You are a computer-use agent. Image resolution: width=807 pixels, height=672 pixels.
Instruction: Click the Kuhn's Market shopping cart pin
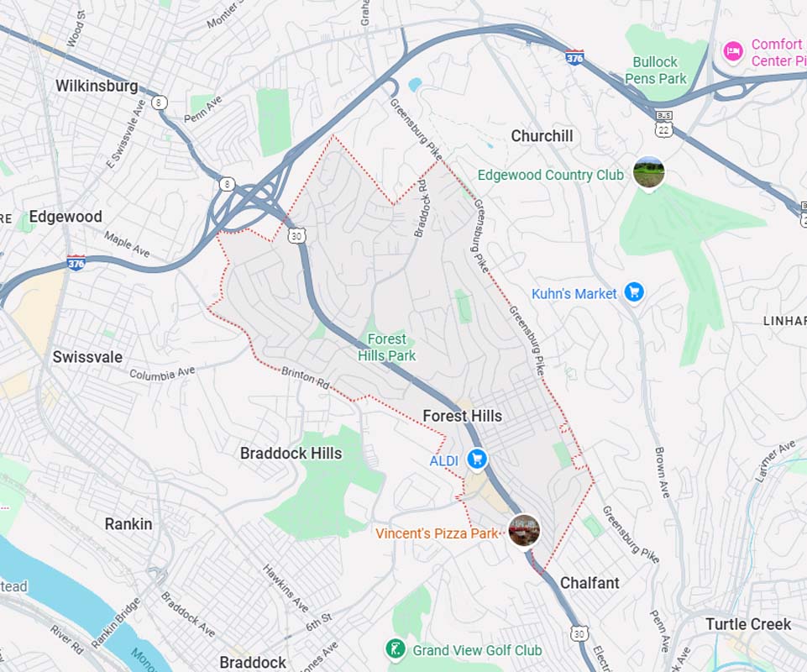pos(634,292)
